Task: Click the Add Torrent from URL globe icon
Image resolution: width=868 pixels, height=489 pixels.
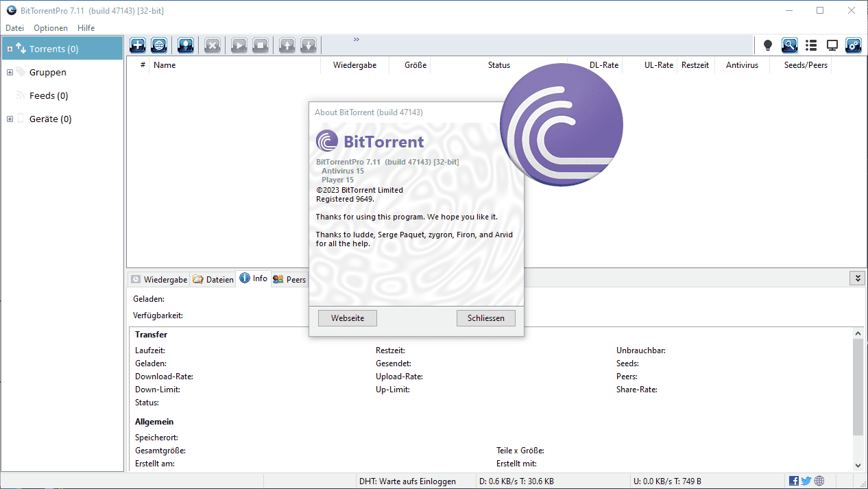Action: pos(159,45)
